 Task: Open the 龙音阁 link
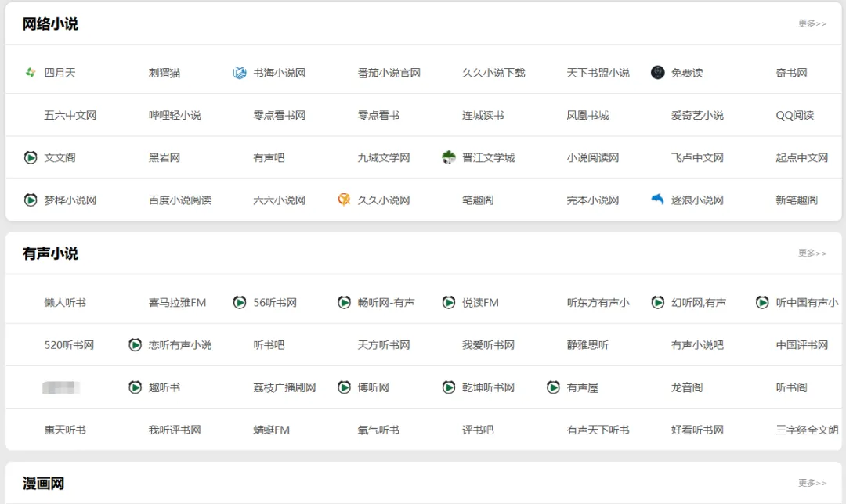pyautogui.click(x=687, y=387)
